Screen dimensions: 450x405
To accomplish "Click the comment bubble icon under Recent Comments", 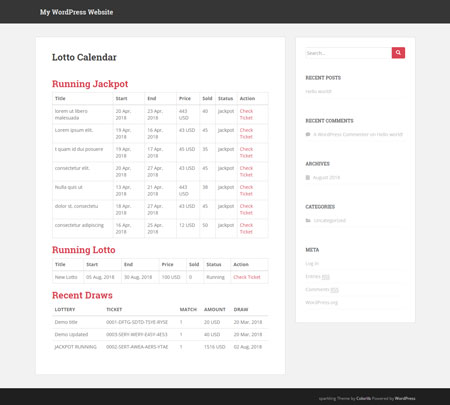I will [308, 134].
